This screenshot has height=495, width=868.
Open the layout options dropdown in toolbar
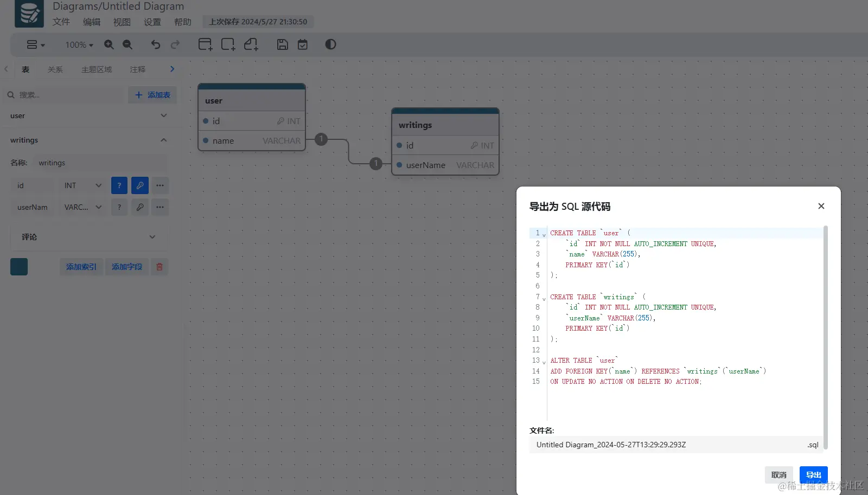pos(36,44)
